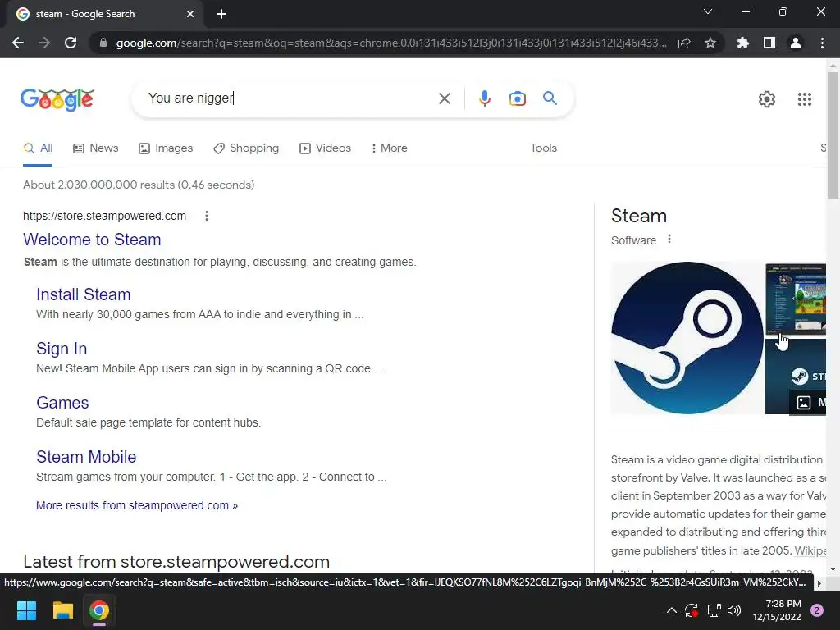This screenshot has width=840, height=630.
Task: Start voice search with the microphone
Action: tap(485, 98)
